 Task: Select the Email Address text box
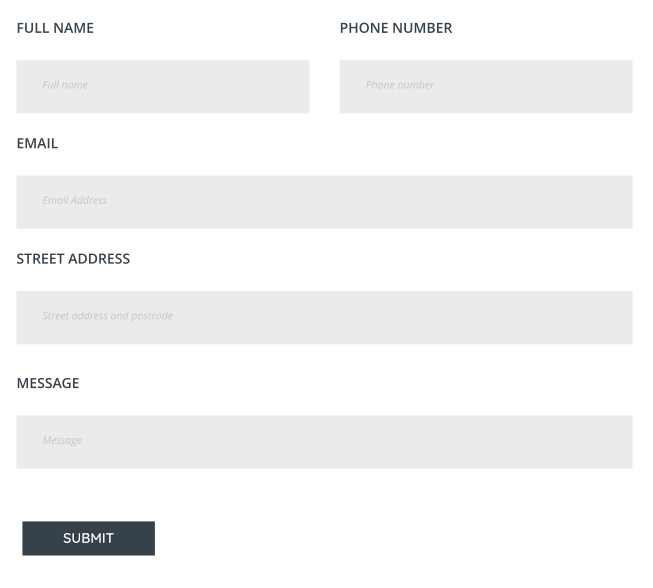point(324,202)
